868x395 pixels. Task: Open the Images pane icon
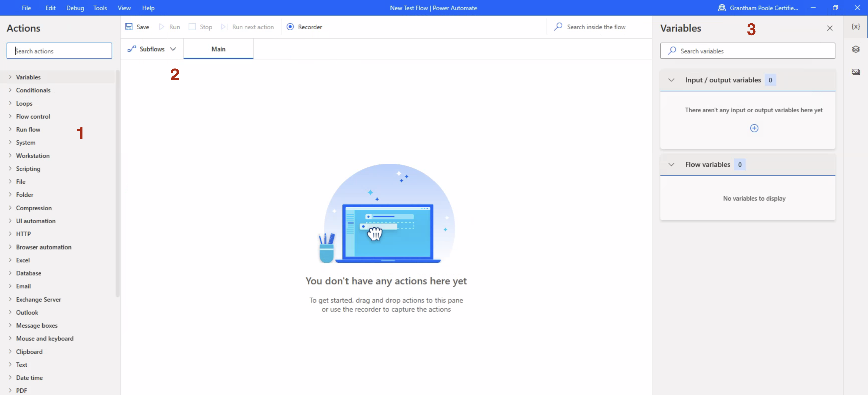[x=856, y=72]
